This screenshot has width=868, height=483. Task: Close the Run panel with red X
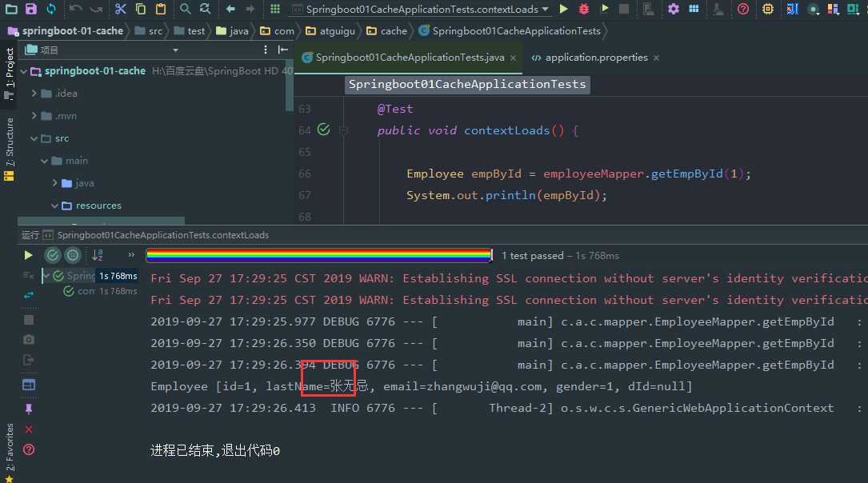29,429
